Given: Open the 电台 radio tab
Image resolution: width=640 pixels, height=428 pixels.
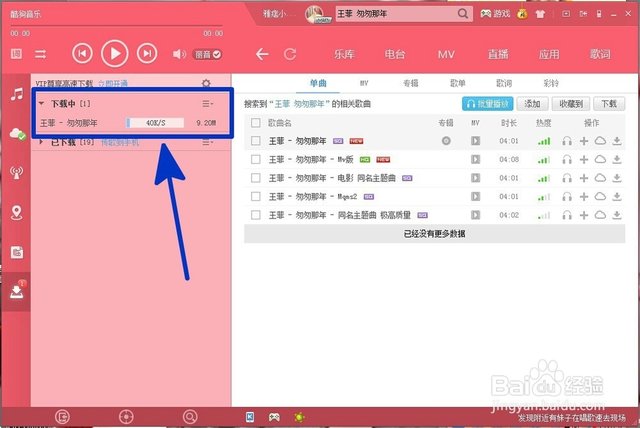Looking at the screenshot, I should (x=395, y=54).
